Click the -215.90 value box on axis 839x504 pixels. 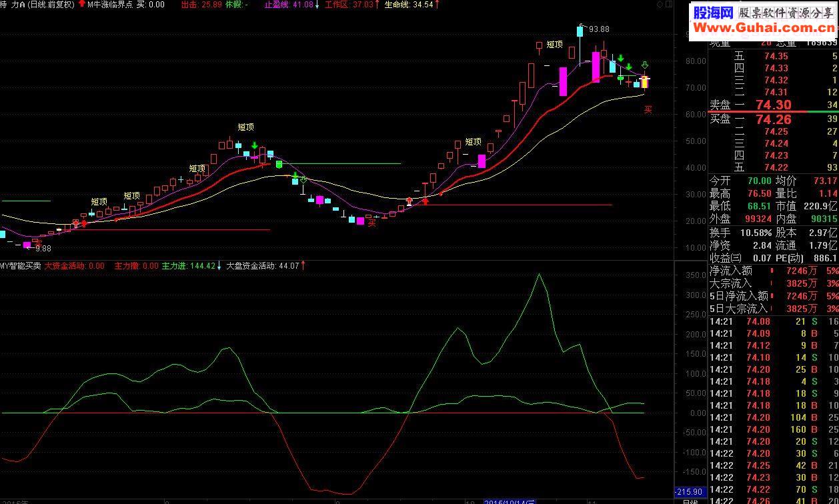[690, 491]
